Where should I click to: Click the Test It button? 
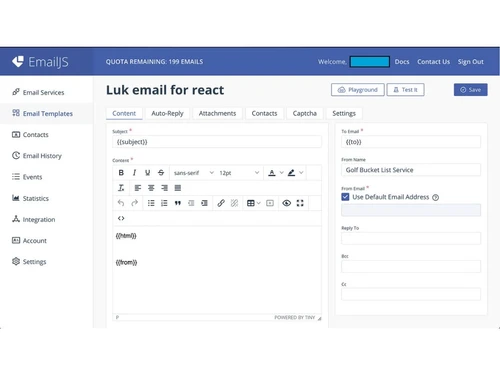tap(405, 90)
